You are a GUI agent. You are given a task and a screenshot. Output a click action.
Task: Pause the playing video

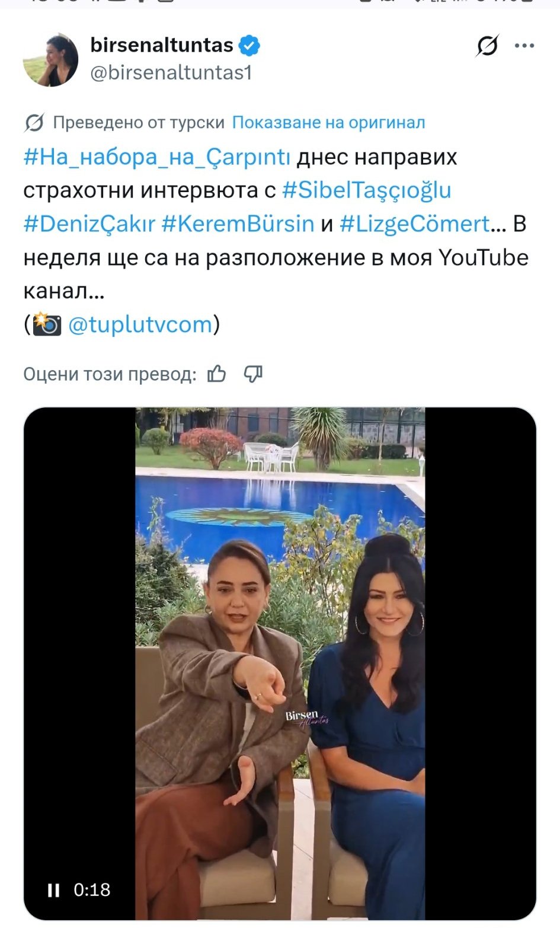point(53,890)
